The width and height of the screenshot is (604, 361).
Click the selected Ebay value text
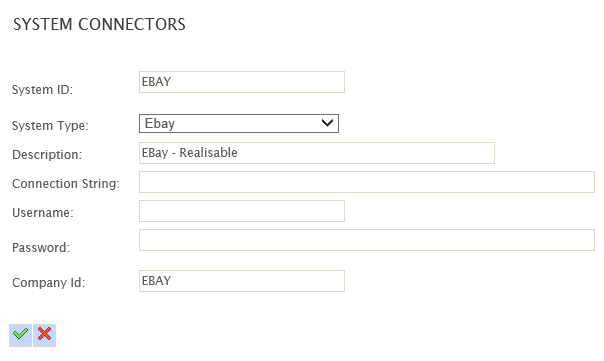159,123
